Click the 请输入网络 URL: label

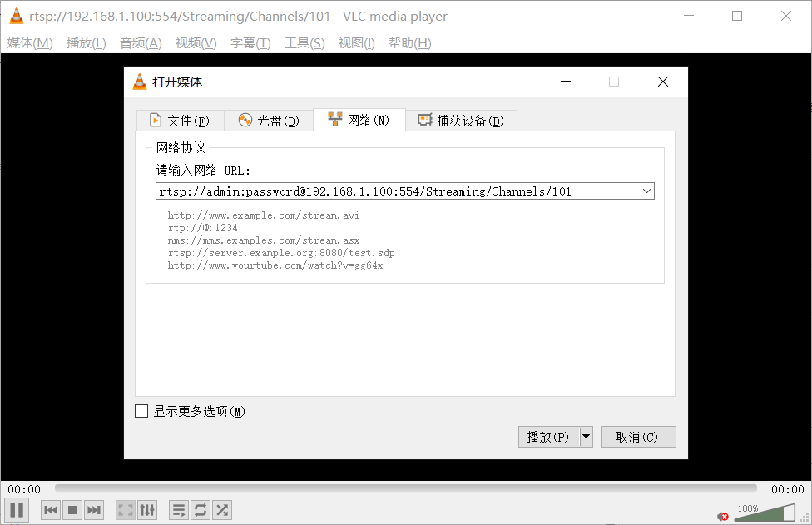point(203,171)
